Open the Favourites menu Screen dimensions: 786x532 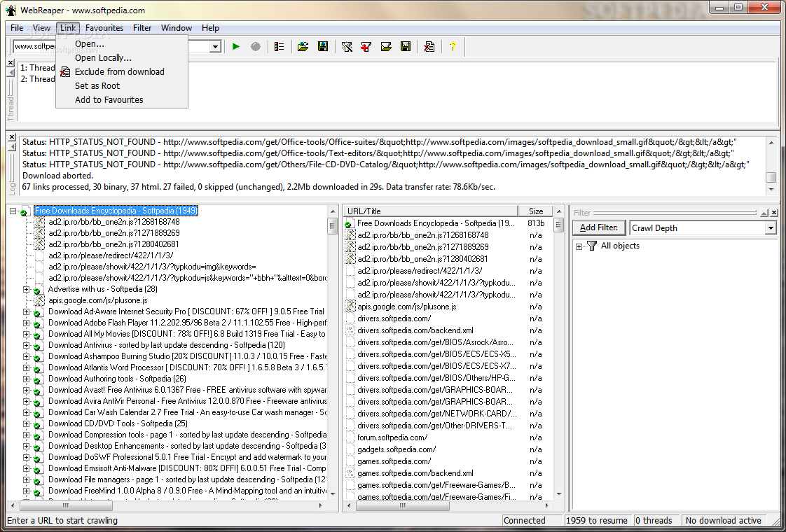point(104,28)
